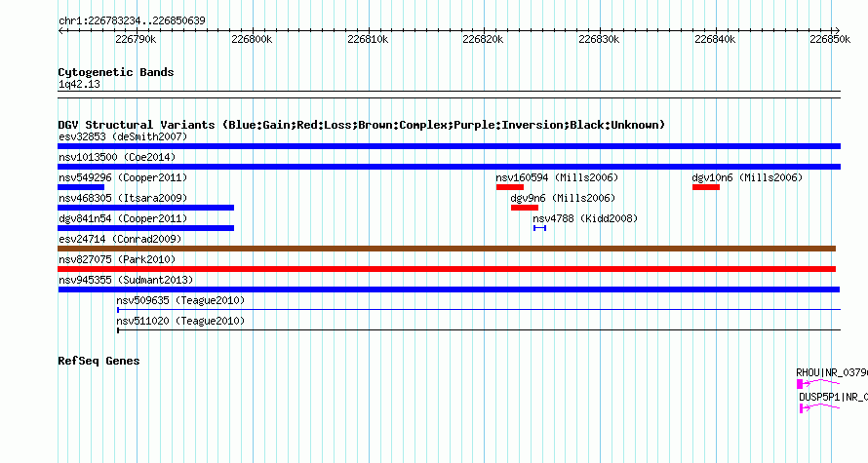This screenshot has height=463, width=868.
Task: Select the nsv1013500 Coe2014 blue bar
Action: 449,167
